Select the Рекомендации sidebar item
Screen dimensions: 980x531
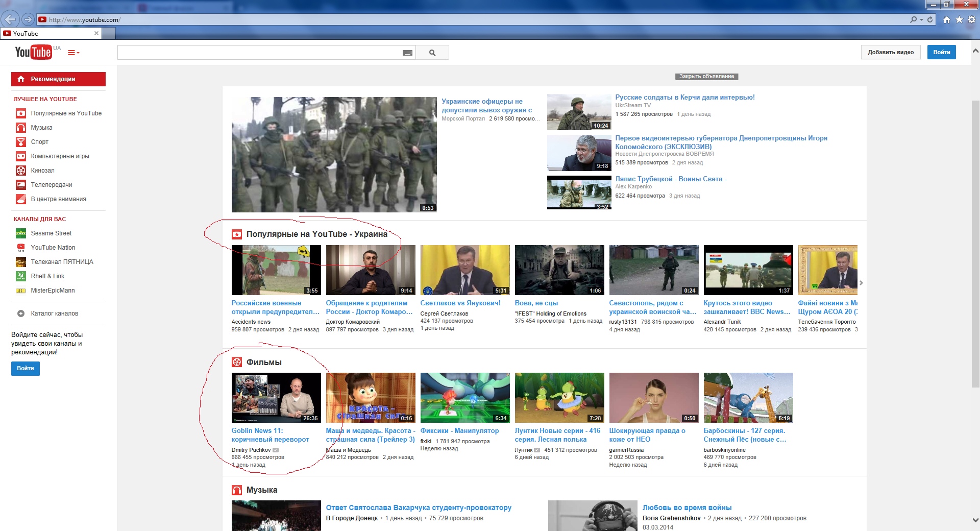(58, 79)
